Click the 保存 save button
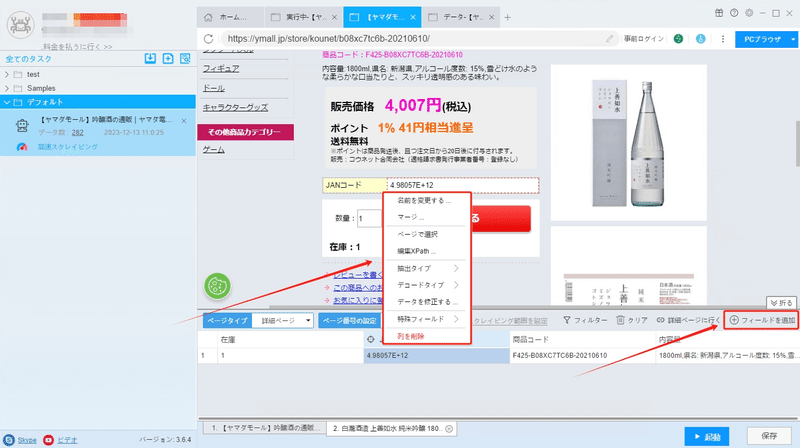The height and width of the screenshot is (448, 800). tap(769, 436)
